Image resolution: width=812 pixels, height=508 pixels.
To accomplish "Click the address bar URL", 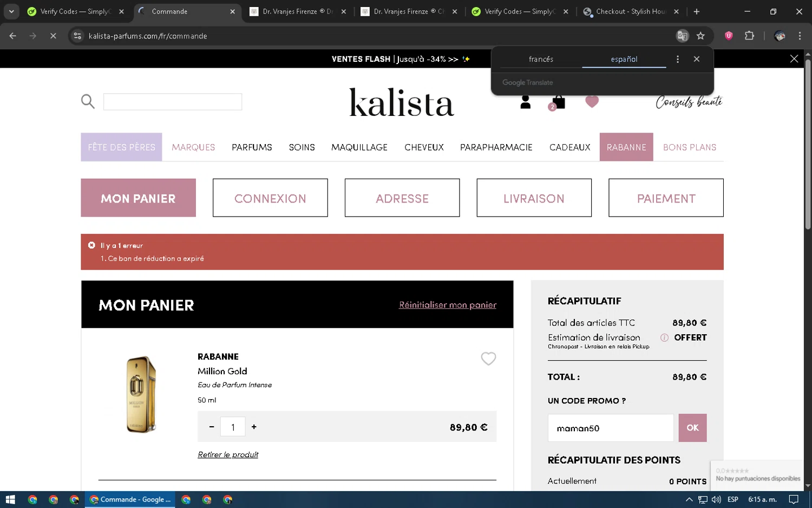I will (148, 36).
